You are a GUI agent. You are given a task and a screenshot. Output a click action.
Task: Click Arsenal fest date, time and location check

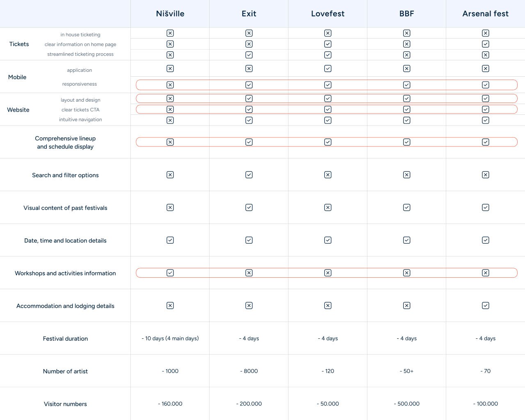click(x=486, y=240)
